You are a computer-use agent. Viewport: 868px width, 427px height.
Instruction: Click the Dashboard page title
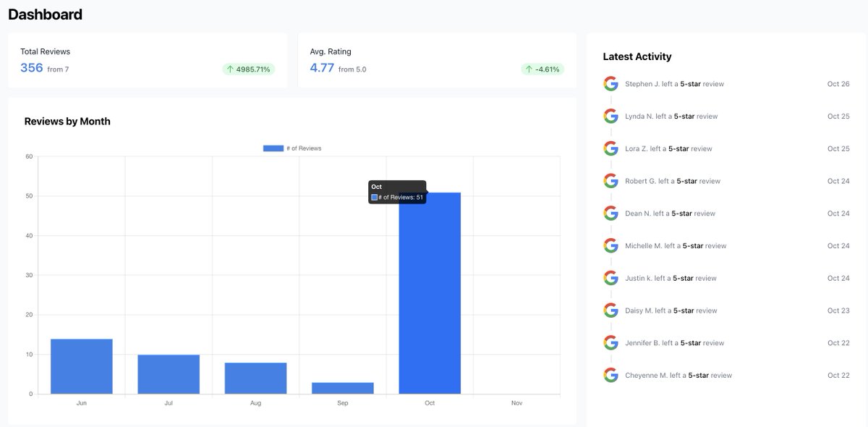tap(45, 14)
